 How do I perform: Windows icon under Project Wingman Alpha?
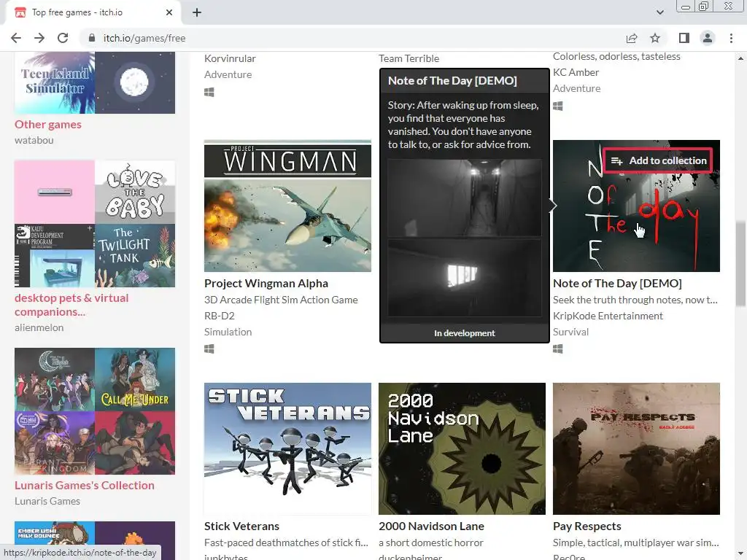tap(209, 349)
